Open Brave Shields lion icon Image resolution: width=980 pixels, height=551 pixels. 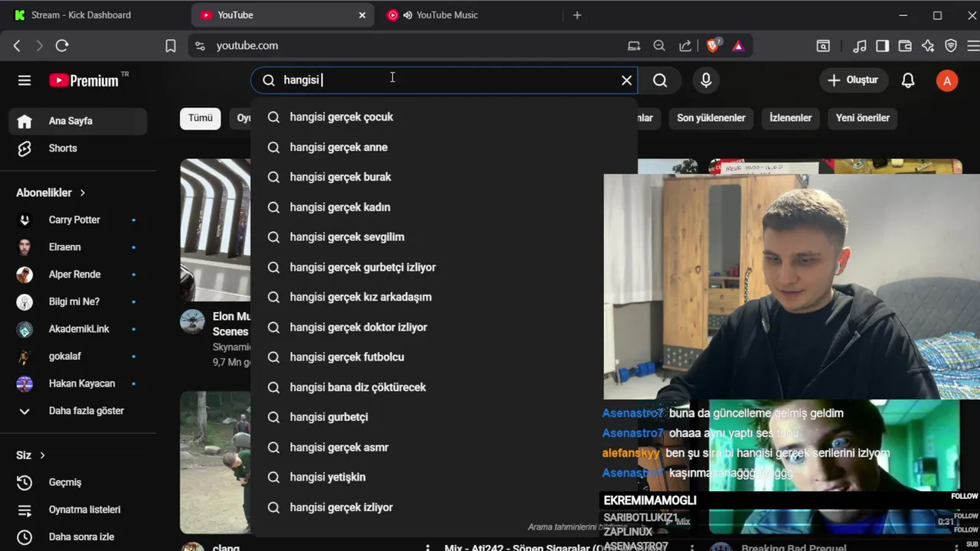click(x=714, y=46)
